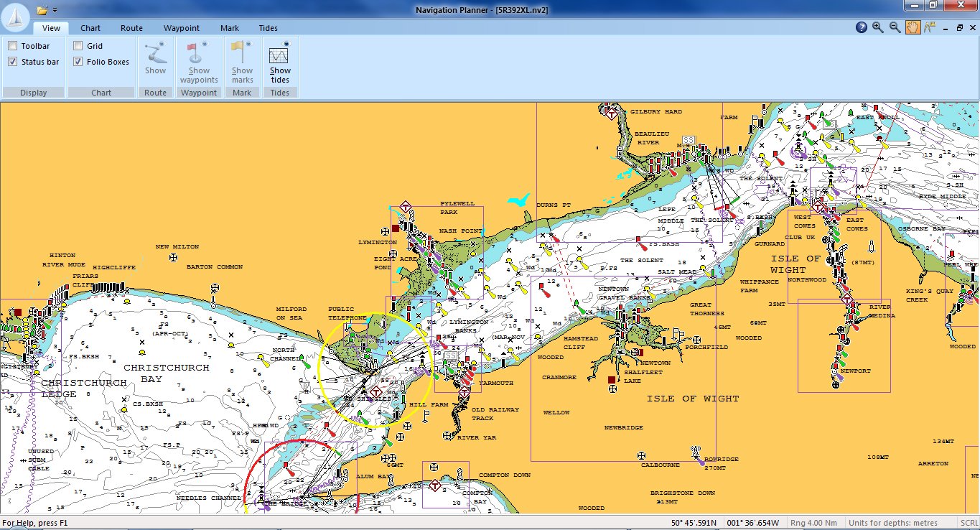Image resolution: width=980 pixels, height=530 pixels.
Task: Open Help using the question mark icon
Action: point(861,27)
